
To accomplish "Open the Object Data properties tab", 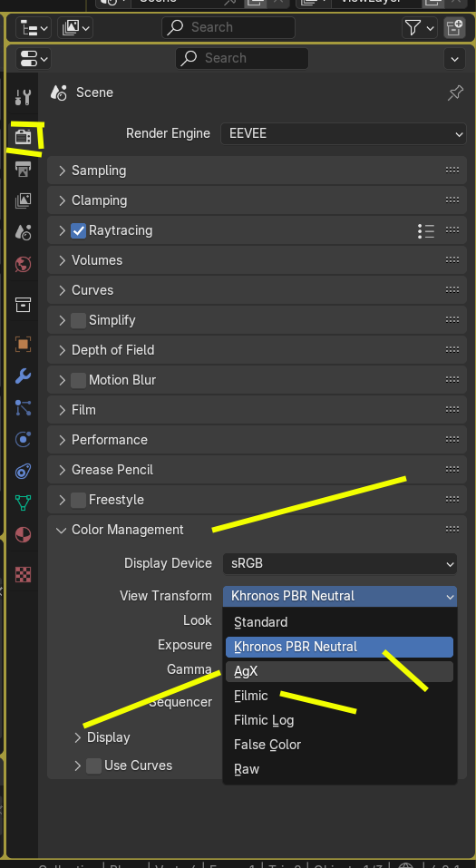I will coord(23,502).
